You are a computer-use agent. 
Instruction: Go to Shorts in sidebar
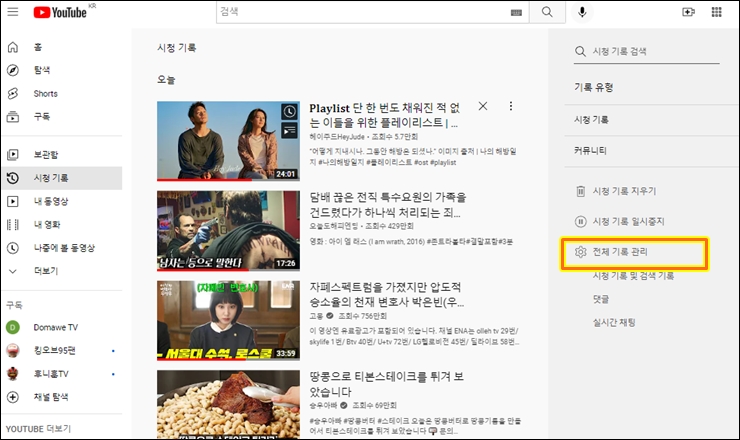[46, 93]
